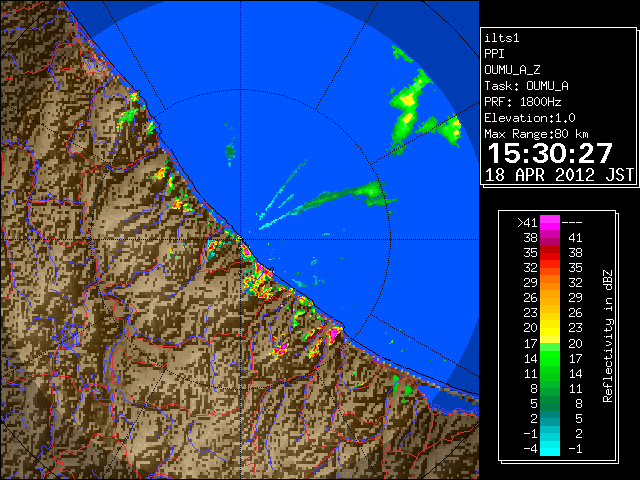The height and width of the screenshot is (480, 640).
Task: Click the 15:30:27 timestamp
Action: coord(550,153)
